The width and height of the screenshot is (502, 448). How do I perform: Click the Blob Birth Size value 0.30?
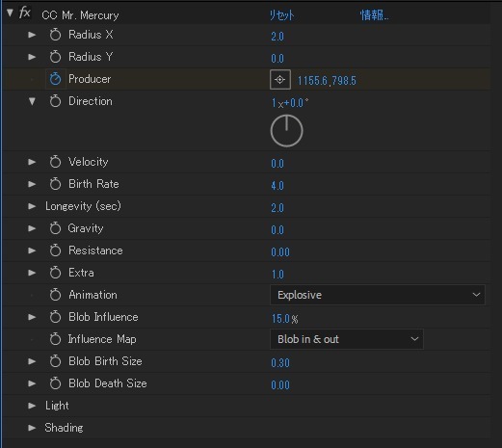[x=280, y=363]
